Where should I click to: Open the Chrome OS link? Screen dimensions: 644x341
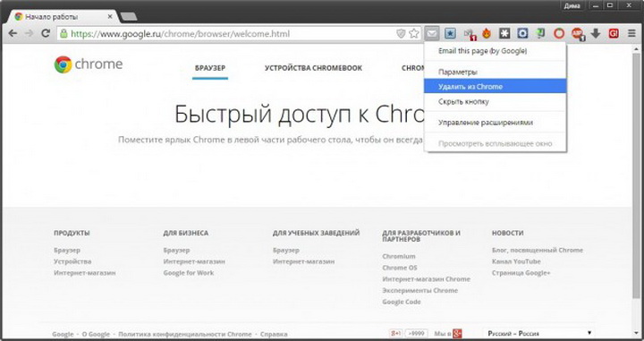pos(400,268)
